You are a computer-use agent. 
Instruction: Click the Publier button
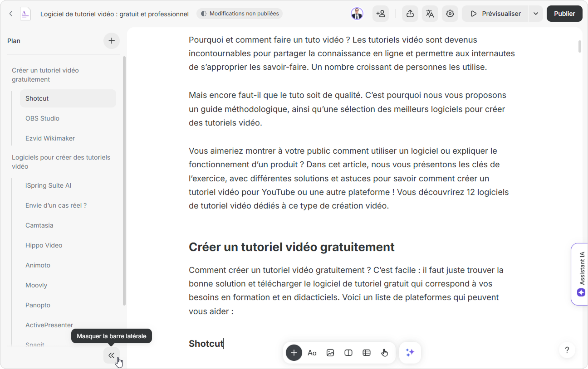[x=564, y=14]
